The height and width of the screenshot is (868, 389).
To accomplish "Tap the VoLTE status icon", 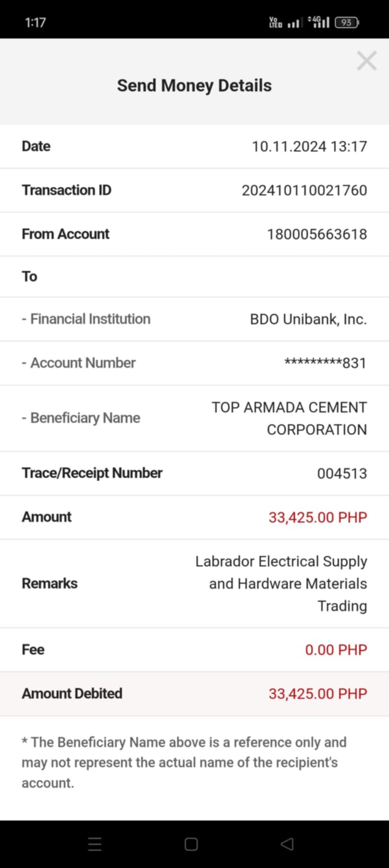I will coord(276,22).
